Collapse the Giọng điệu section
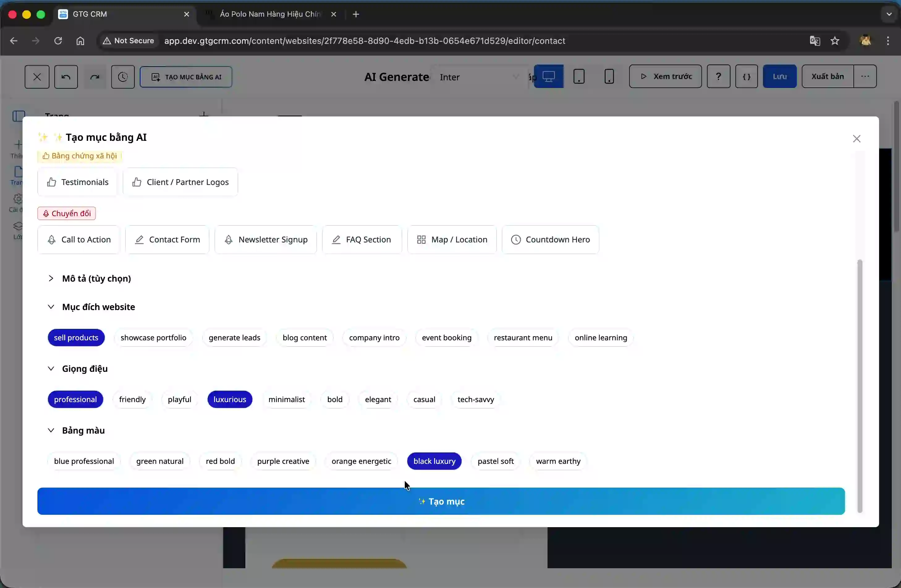The width and height of the screenshot is (901, 588). point(84,368)
